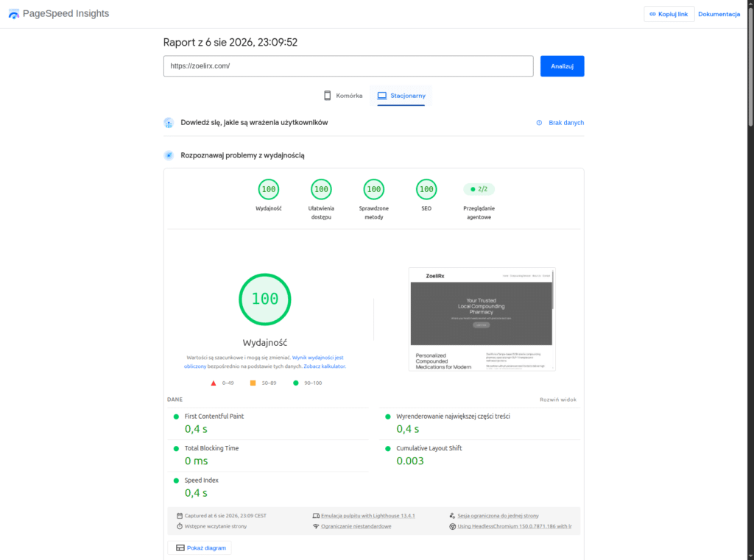Expand metrics with Rozwiń widok
Viewport: 754px width, 560px height.
pos(558,400)
